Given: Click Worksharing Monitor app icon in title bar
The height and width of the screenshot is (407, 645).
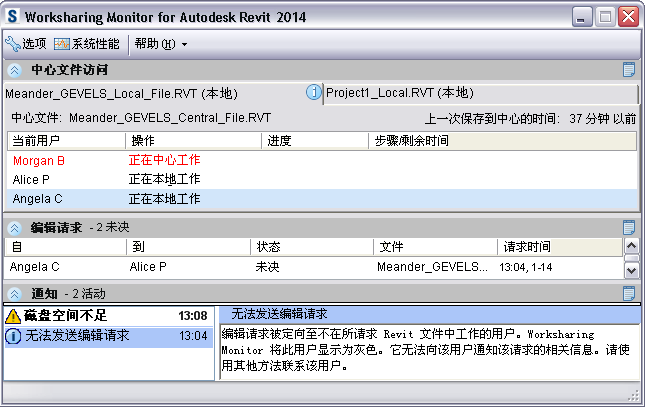Looking at the screenshot, I should pyautogui.click(x=12, y=17).
